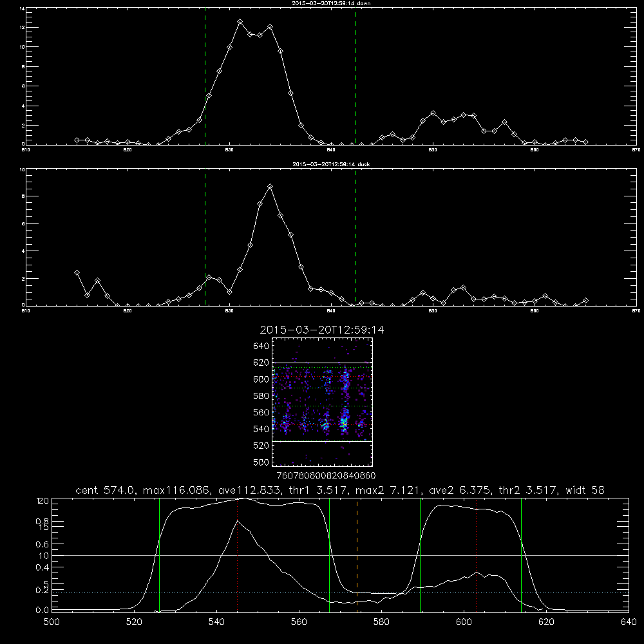Click the x-axis label '560' of bottom plot
Viewport: 644px width, 644px height.
pos(299,622)
